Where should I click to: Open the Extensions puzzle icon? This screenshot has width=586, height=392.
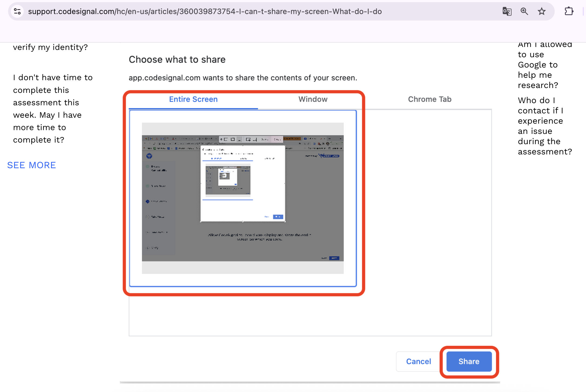click(569, 11)
